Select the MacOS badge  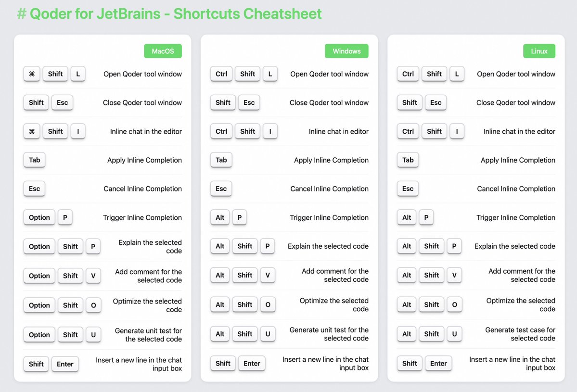pyautogui.click(x=163, y=51)
